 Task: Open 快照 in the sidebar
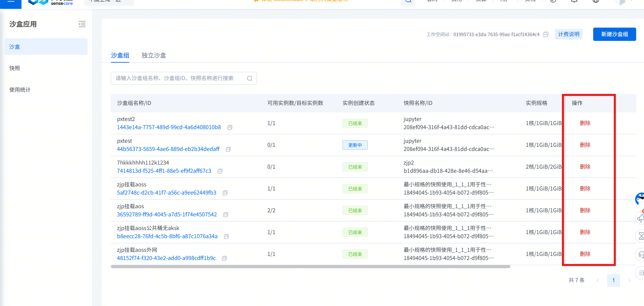coord(15,68)
